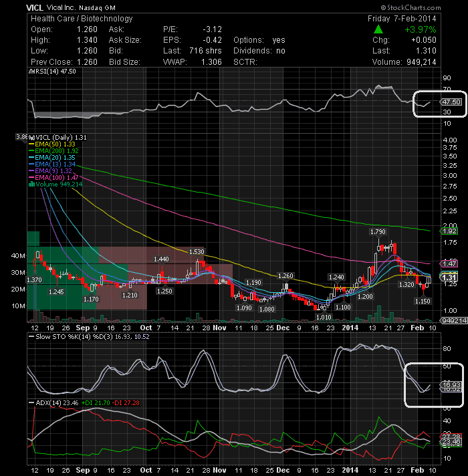Click the header Volume value 949,214

point(421,62)
